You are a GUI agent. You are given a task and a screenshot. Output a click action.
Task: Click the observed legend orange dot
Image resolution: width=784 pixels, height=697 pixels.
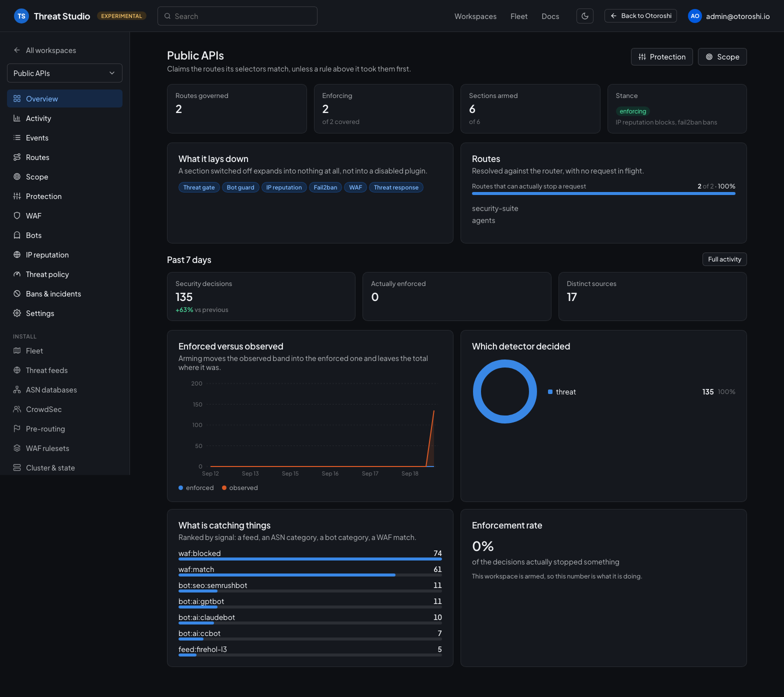(224, 487)
